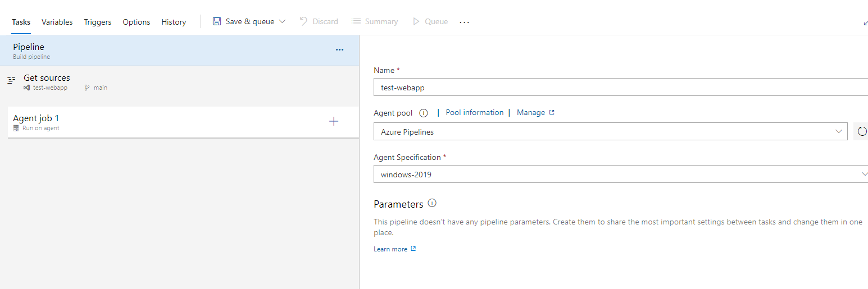Image resolution: width=868 pixels, height=289 pixels.
Task: Click the Pool information link
Action: click(474, 112)
